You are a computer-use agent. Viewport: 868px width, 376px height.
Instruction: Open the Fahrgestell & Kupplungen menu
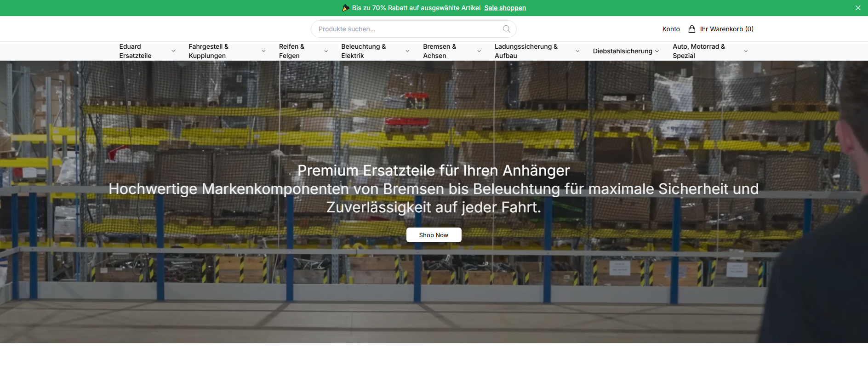click(x=208, y=51)
